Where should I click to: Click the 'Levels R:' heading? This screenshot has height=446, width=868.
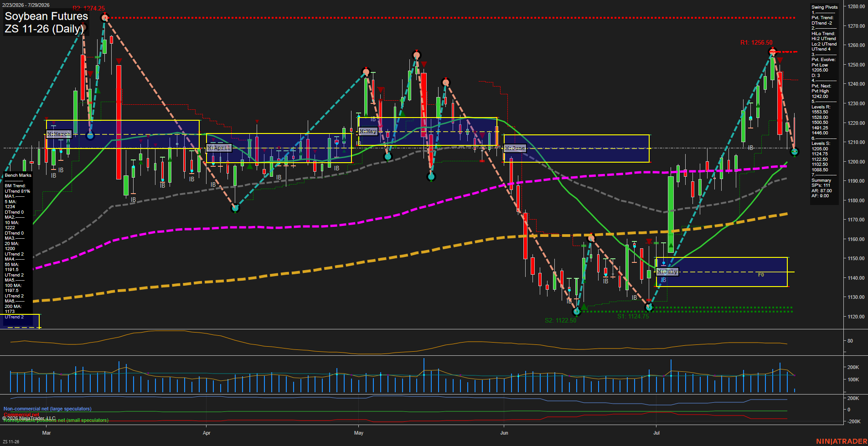click(x=821, y=107)
